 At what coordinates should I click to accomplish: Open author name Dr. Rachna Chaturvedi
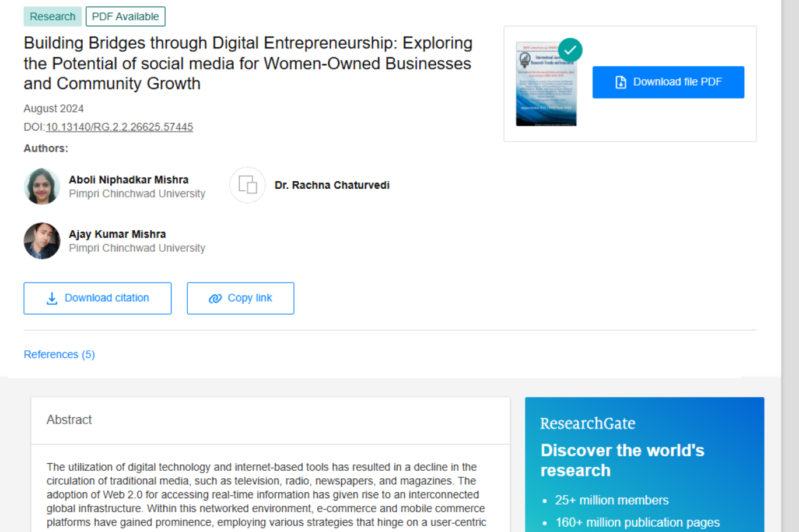pyautogui.click(x=332, y=185)
